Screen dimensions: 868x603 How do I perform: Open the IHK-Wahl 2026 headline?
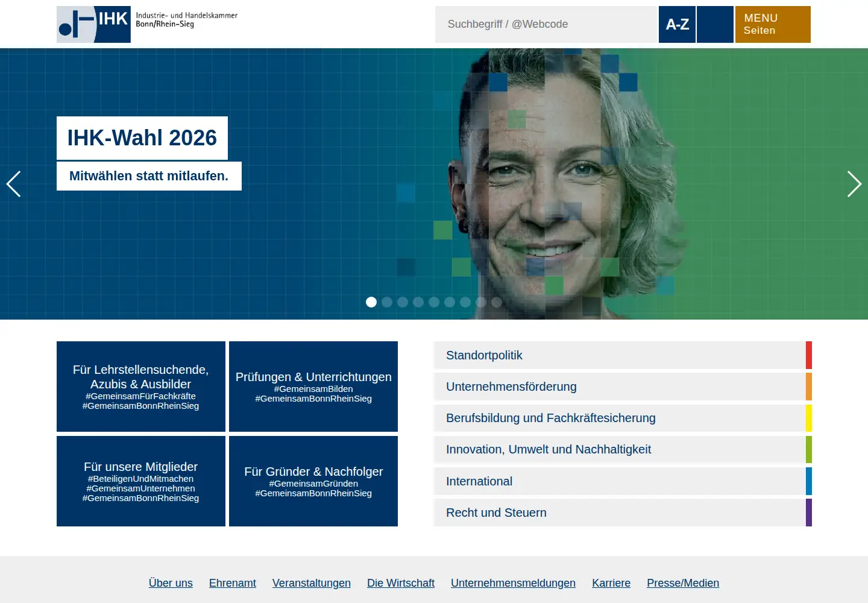pyautogui.click(x=142, y=138)
